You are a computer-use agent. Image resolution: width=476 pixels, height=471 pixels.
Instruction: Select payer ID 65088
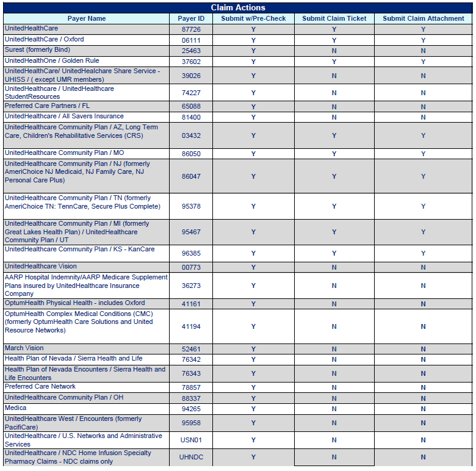click(x=191, y=107)
